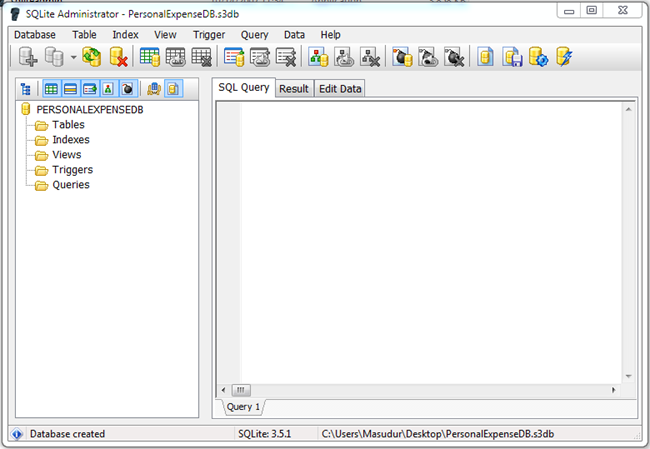
Task: Click the Refresh Database icon with green arrows
Action: pyautogui.click(x=92, y=56)
